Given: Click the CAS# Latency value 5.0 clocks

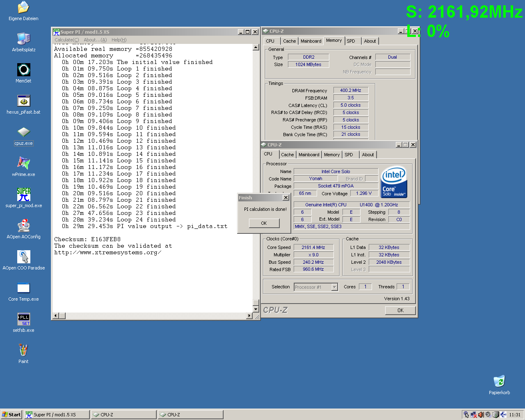Looking at the screenshot, I should pos(351,105).
